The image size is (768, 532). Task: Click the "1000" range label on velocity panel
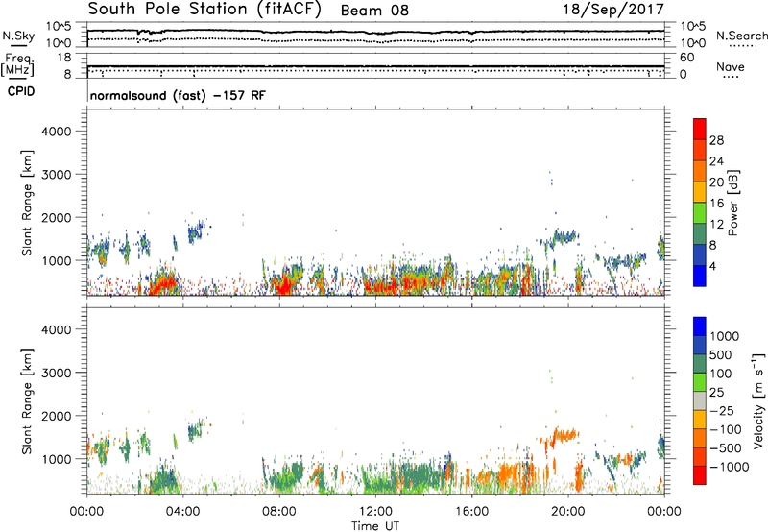[57, 459]
